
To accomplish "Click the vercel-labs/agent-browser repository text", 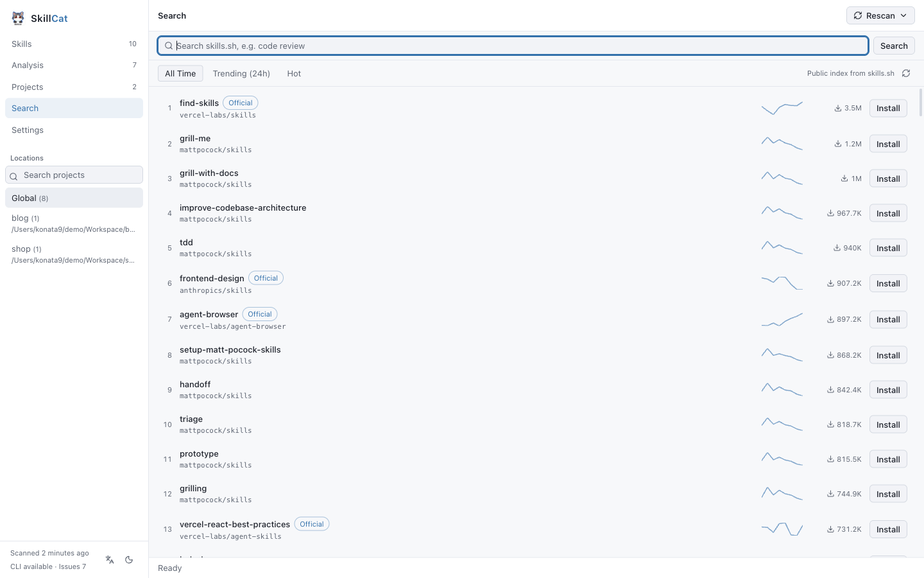I will (233, 326).
